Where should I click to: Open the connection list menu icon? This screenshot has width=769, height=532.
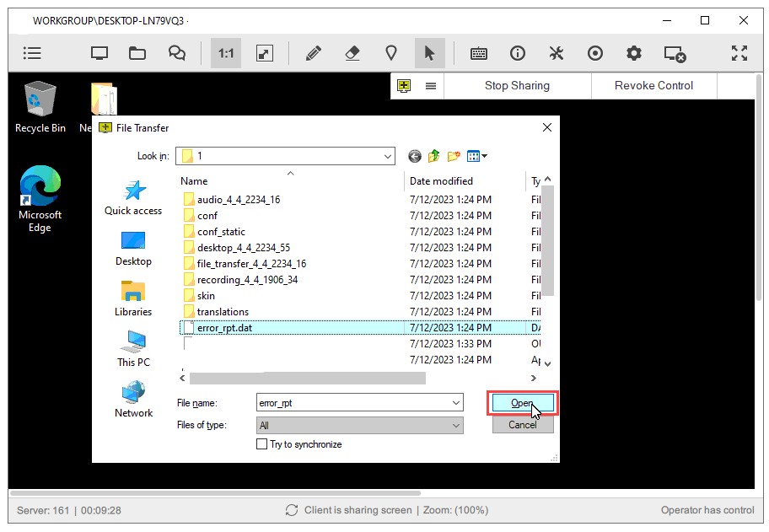click(x=405, y=85)
